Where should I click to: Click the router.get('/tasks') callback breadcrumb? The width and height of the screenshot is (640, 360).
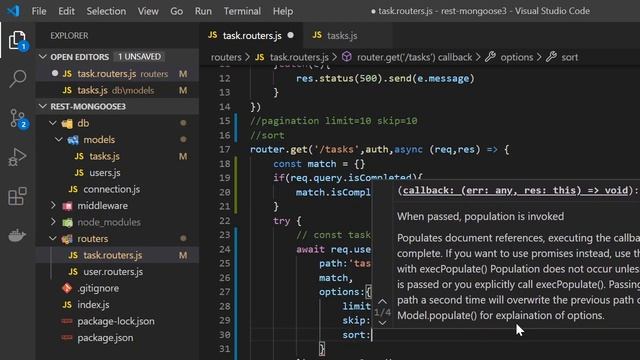[x=414, y=57]
